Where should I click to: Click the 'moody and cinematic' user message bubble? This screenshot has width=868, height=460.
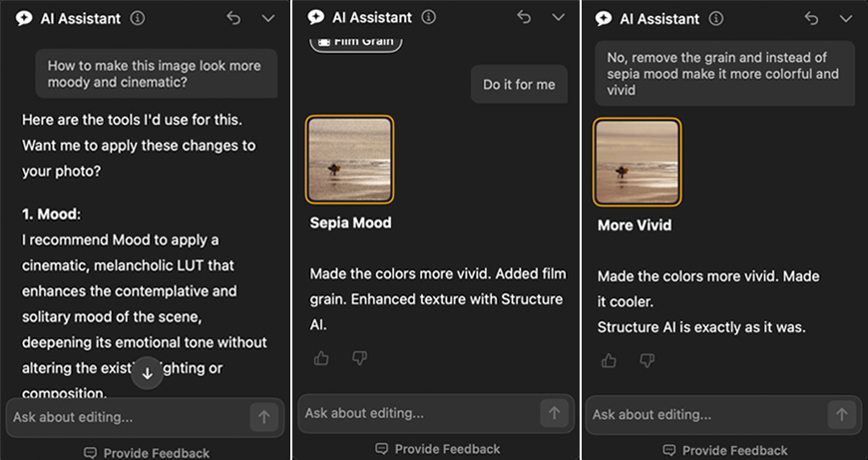coord(157,74)
